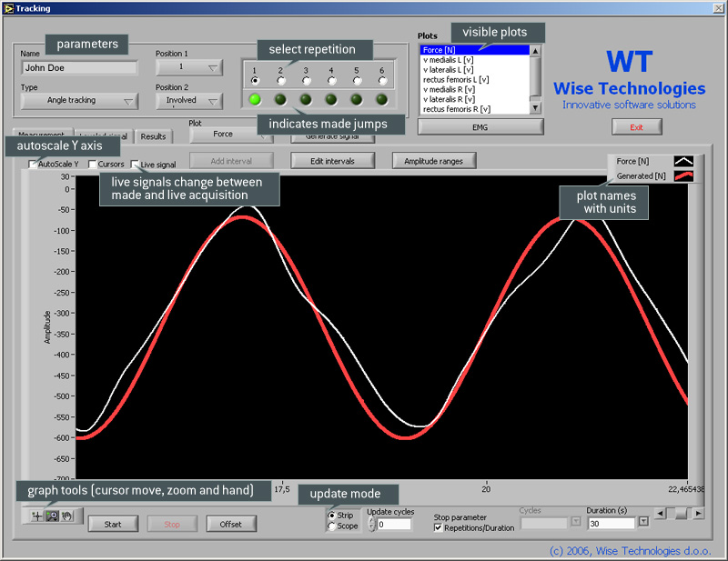The width and height of the screenshot is (728, 561).
Task: Click jump indicator LED for repetition 4
Action: [331, 99]
